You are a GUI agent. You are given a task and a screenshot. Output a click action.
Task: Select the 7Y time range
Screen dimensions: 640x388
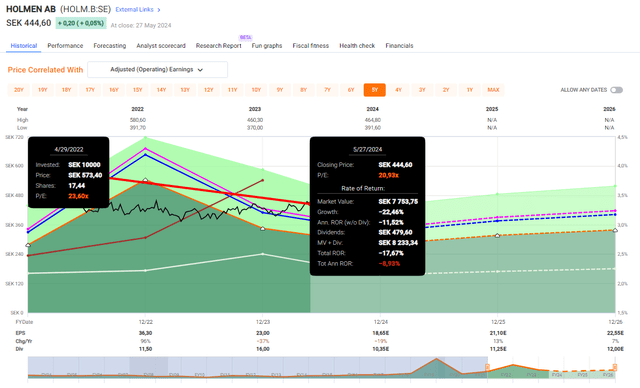(x=327, y=90)
